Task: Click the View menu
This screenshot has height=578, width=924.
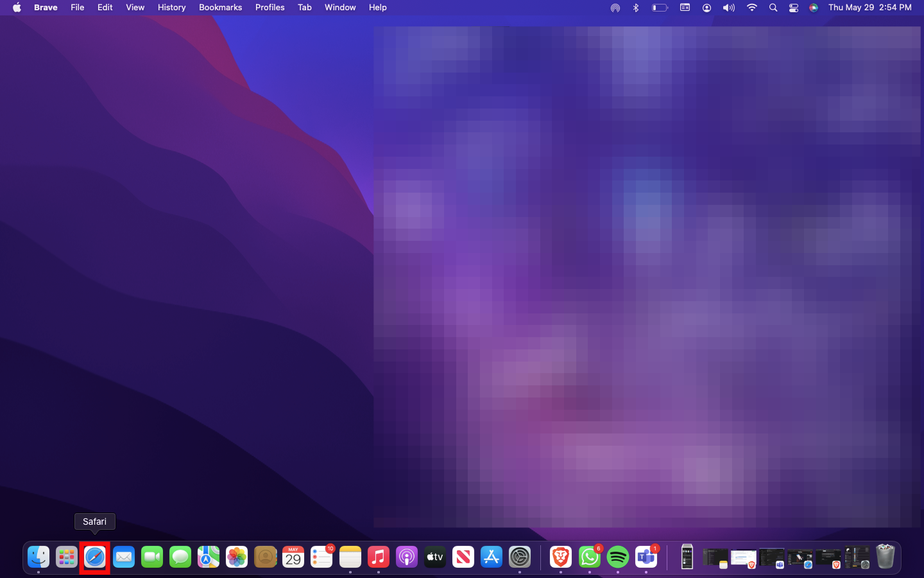Action: pos(135,8)
